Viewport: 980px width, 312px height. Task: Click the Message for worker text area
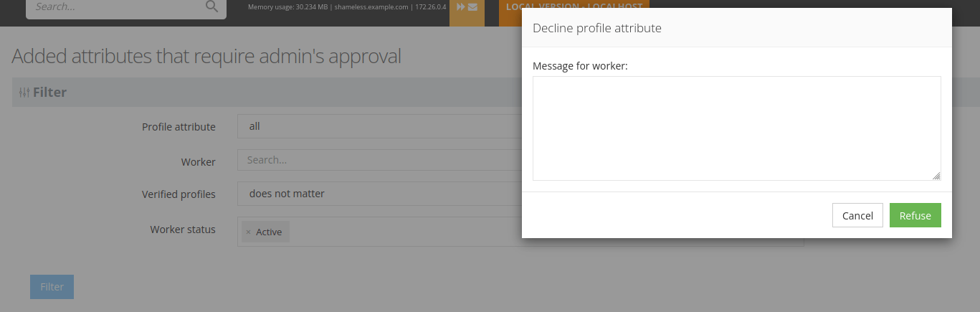click(736, 128)
